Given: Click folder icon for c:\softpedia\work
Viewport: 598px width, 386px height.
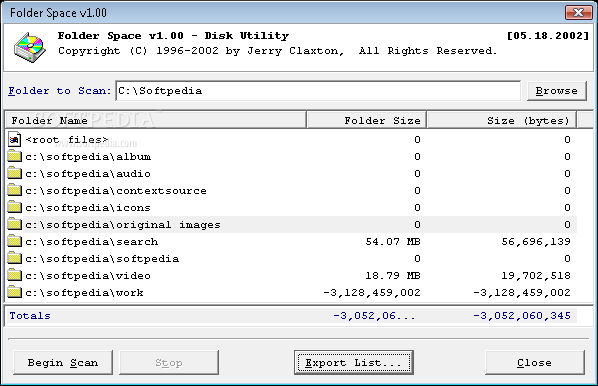Looking at the screenshot, I should tap(14, 292).
